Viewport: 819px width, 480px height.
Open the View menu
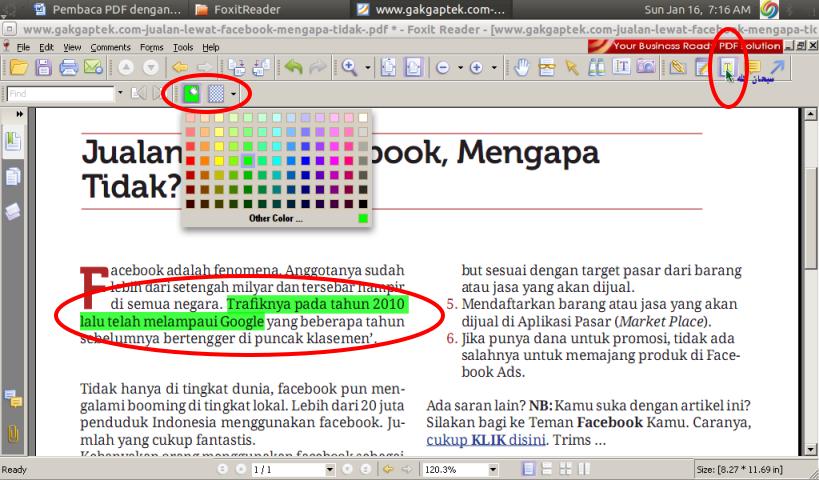pyautogui.click(x=72, y=47)
